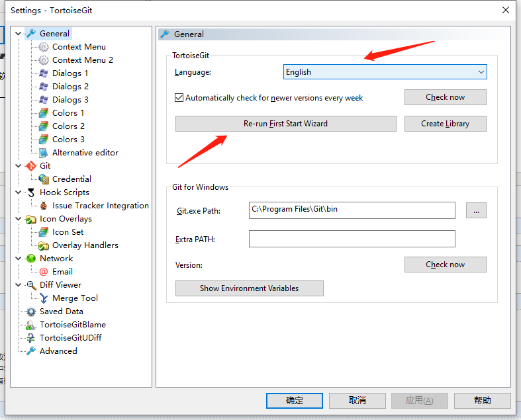Click the Network green globe icon

[x=31, y=259]
